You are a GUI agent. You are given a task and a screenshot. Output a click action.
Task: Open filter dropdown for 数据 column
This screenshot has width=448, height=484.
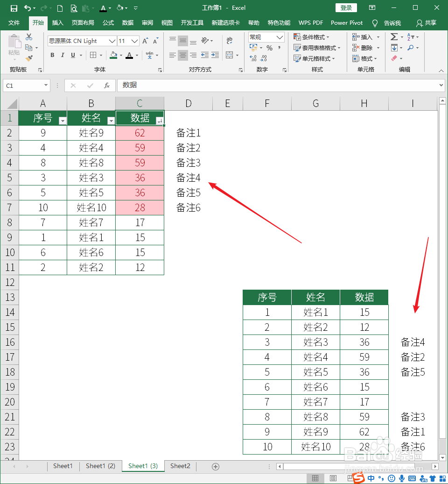(160, 121)
